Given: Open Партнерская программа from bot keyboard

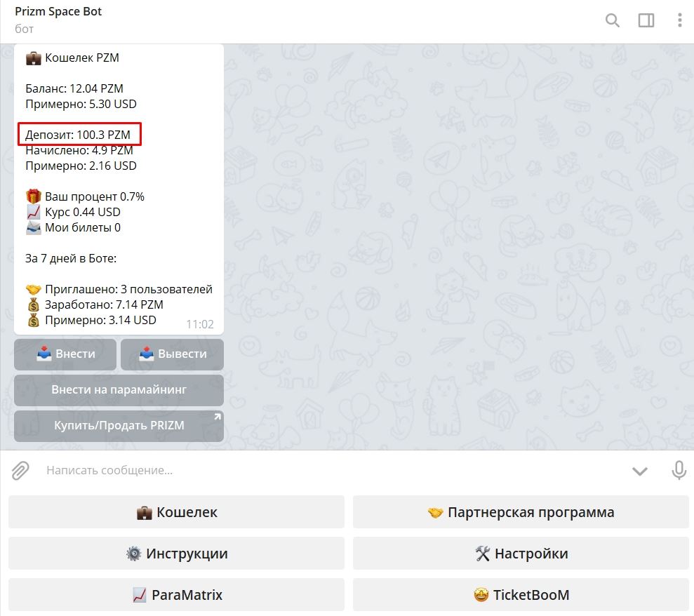Looking at the screenshot, I should [521, 512].
